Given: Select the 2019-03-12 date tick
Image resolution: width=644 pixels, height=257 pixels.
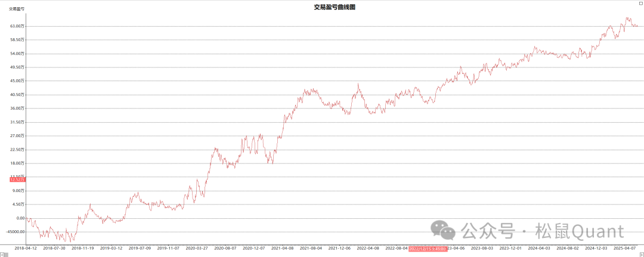Looking at the screenshot, I should click(x=112, y=248).
